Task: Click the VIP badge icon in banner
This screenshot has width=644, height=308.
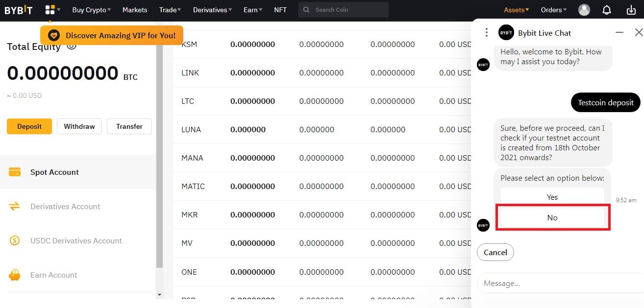Action: coord(54,35)
